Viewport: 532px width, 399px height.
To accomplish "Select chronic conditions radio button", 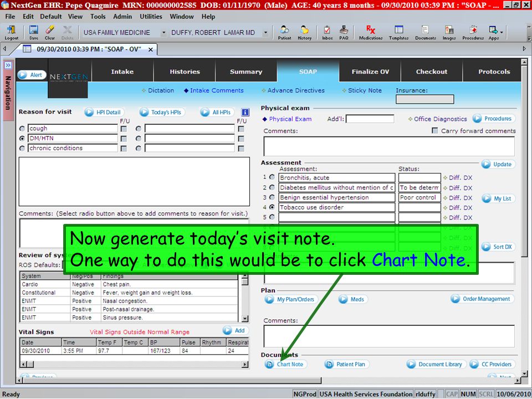I will (22, 149).
